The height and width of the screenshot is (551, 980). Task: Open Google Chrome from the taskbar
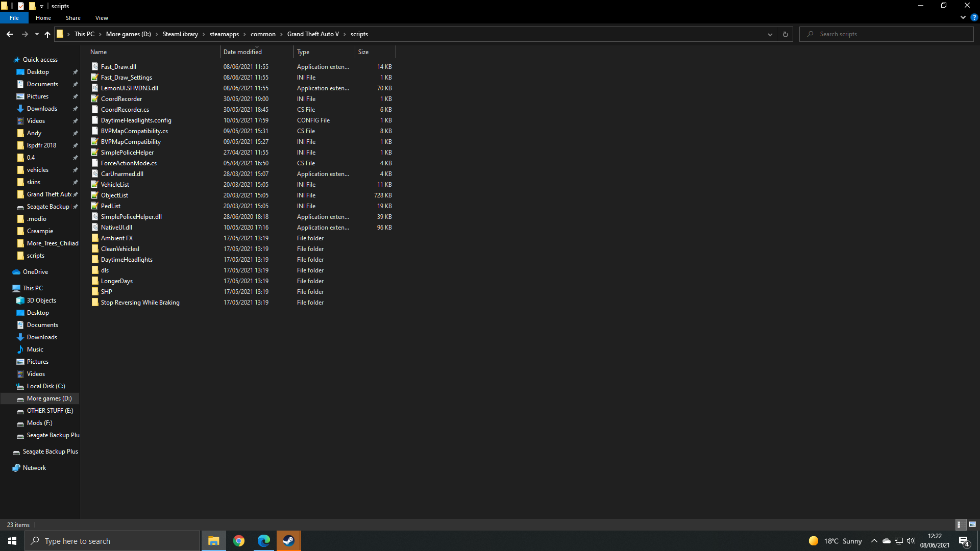tap(239, 541)
